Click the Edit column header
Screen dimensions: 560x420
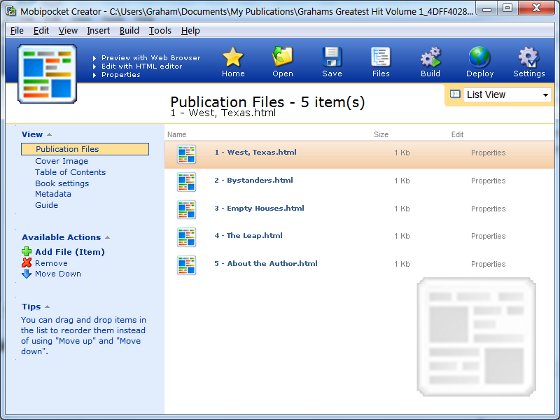[457, 135]
